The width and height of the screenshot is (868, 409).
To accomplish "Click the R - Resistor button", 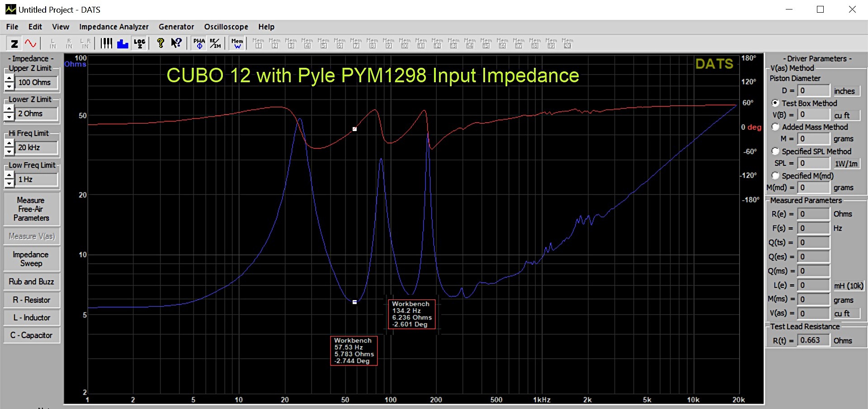I will 32,300.
